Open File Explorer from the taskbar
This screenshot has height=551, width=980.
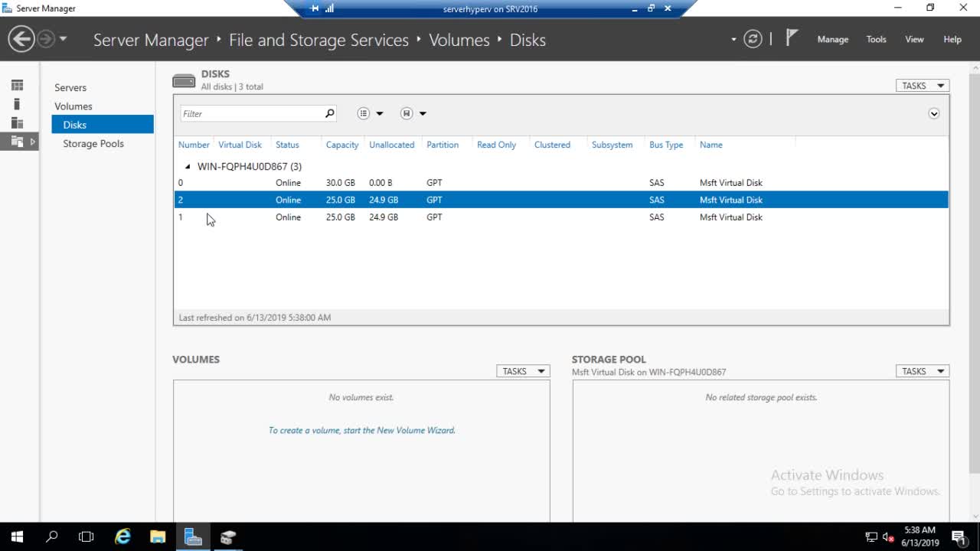pyautogui.click(x=158, y=537)
